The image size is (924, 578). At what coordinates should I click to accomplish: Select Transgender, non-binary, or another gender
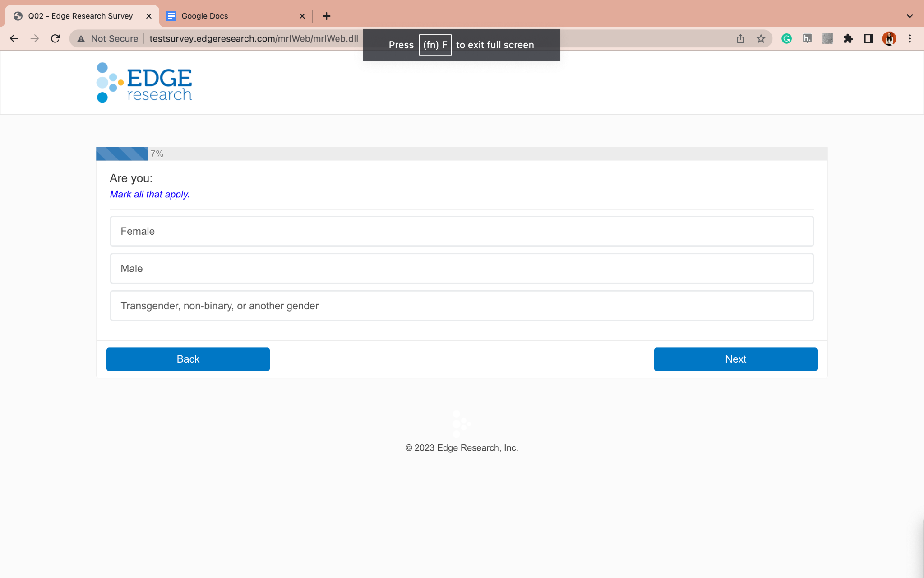pos(461,306)
